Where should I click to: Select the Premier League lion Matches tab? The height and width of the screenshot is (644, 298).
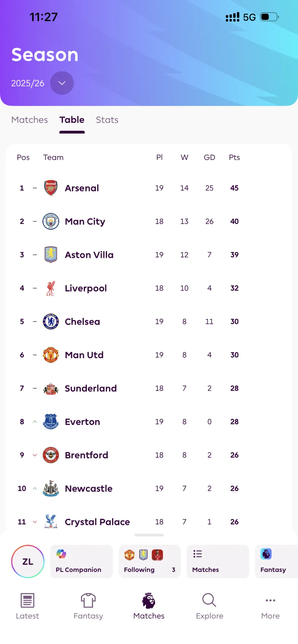(x=149, y=606)
